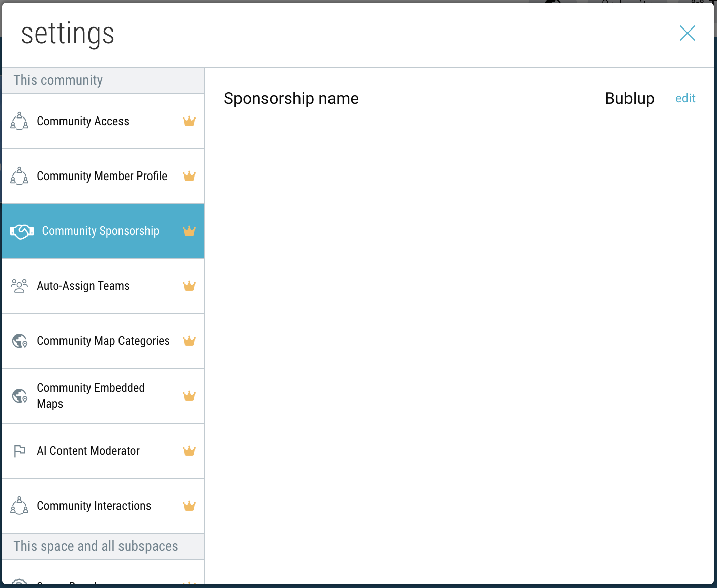Show the Community Interactions settings
The height and width of the screenshot is (588, 717).
(x=94, y=506)
